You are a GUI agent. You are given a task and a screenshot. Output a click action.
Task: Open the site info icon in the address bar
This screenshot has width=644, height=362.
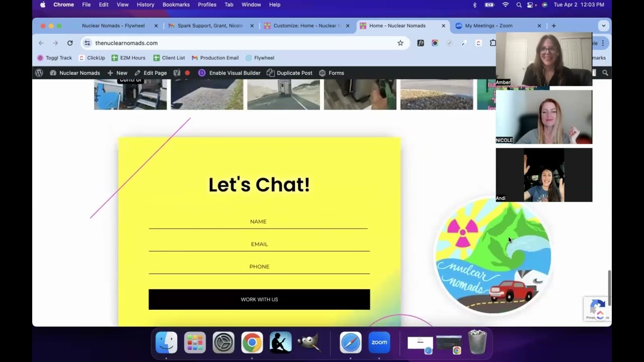(x=88, y=43)
